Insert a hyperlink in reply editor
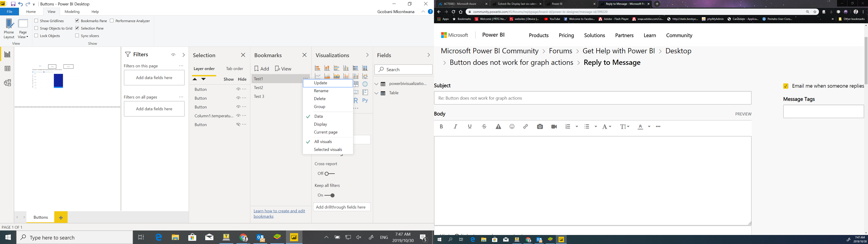This screenshot has width=868, height=244. tap(525, 127)
